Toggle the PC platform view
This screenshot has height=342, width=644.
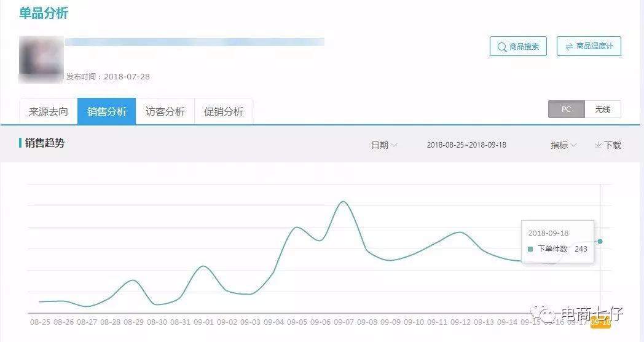pyautogui.click(x=567, y=109)
